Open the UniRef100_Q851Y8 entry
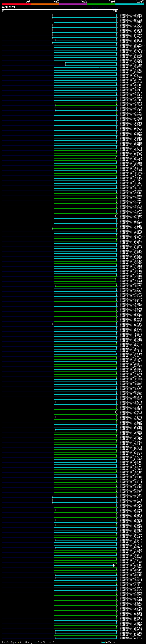Image resolution: width=146 pixels, height=644 pixels. pos(131,40)
